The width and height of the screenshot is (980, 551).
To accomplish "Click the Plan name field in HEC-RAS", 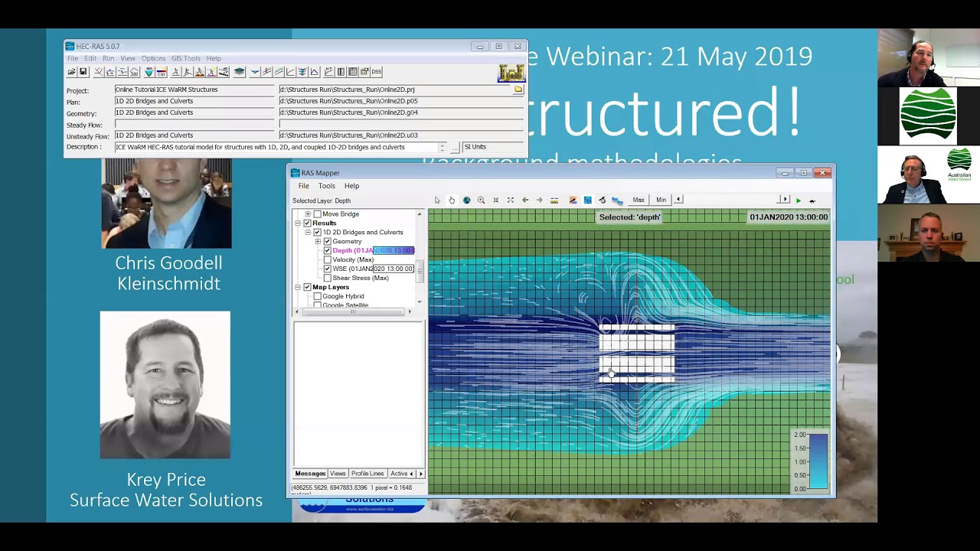I will pos(196,101).
